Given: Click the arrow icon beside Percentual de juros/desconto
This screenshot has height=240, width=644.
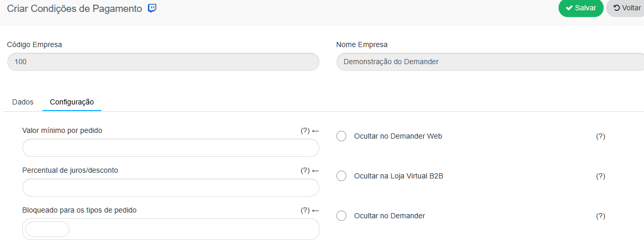Looking at the screenshot, I should 315,170.
